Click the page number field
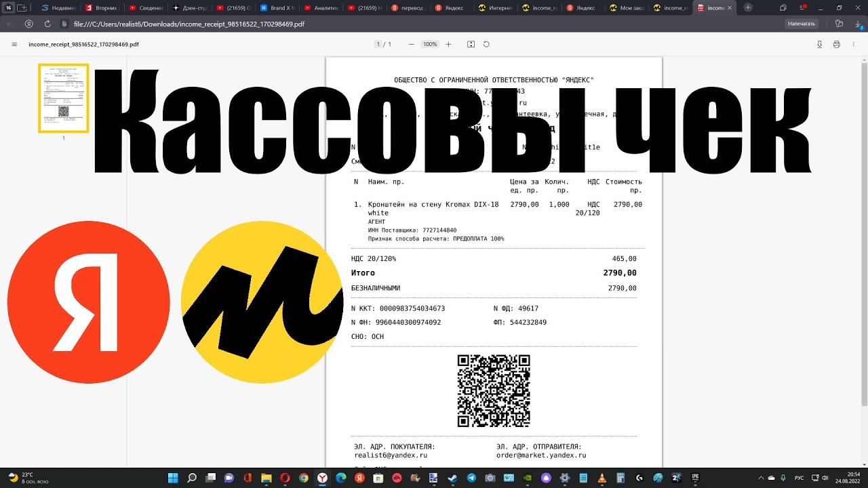Viewport: 868px width, 488px height. pos(378,44)
